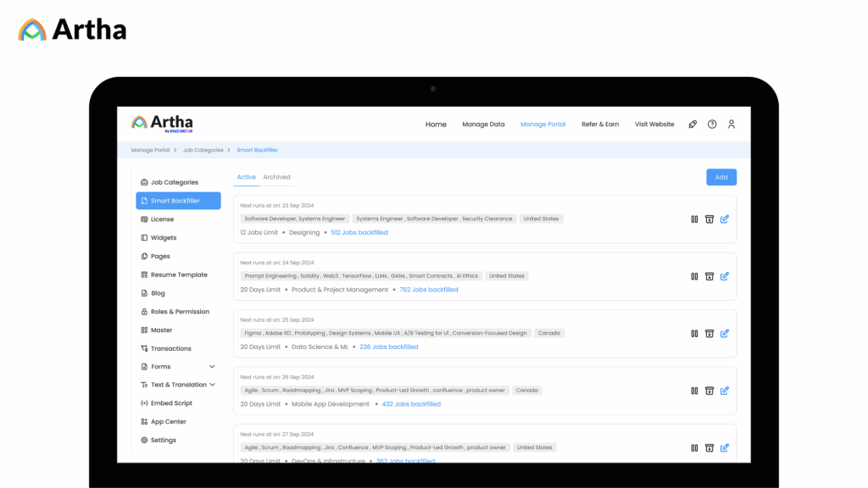Open Refer & Earn page
The width and height of the screenshot is (868, 488).
pyautogui.click(x=600, y=125)
